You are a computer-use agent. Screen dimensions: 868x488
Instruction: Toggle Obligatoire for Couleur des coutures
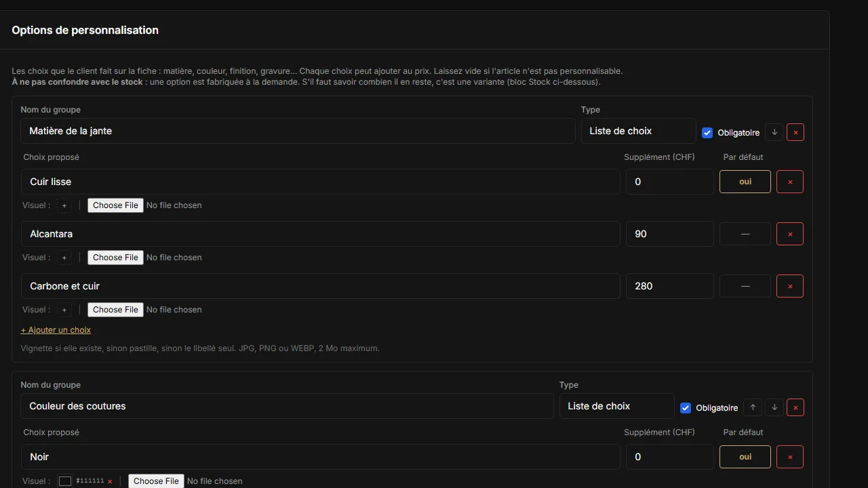click(x=686, y=408)
